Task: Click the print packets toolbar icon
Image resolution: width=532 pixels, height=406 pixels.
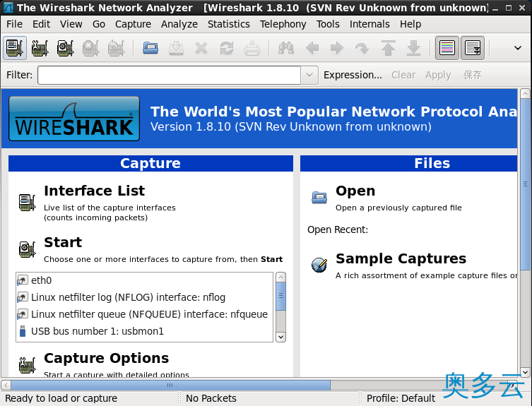Action: tap(252, 48)
